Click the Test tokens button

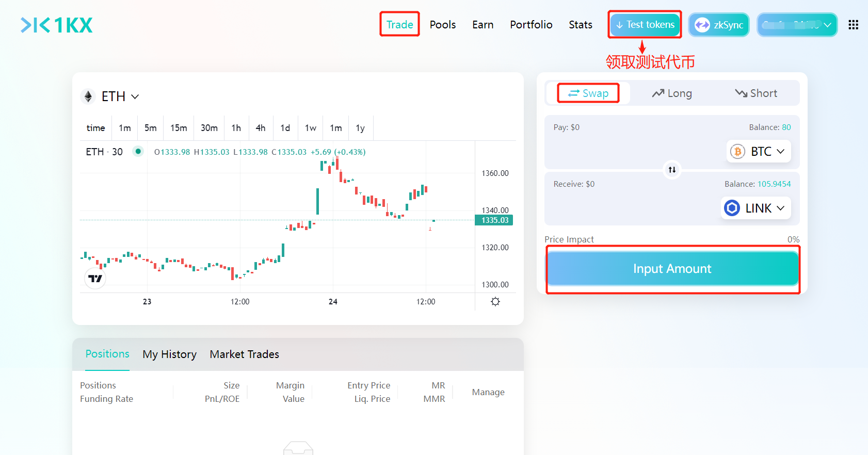click(x=645, y=25)
